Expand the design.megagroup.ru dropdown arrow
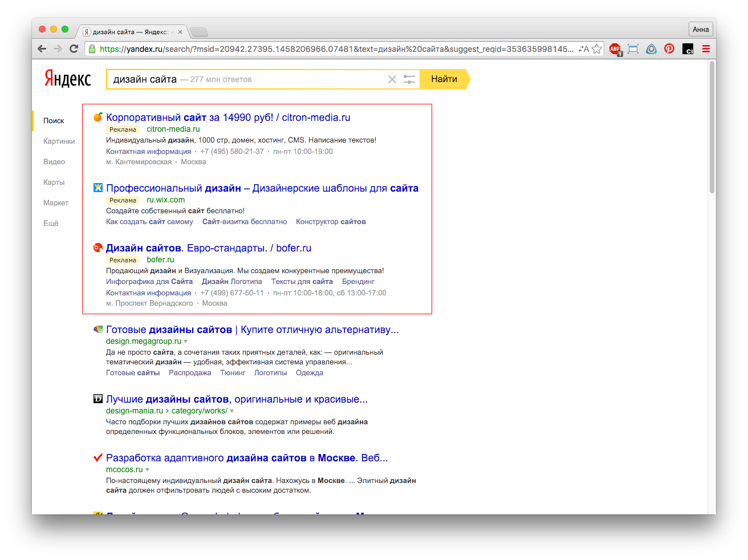Viewport: 748px width, 560px height. (x=186, y=342)
